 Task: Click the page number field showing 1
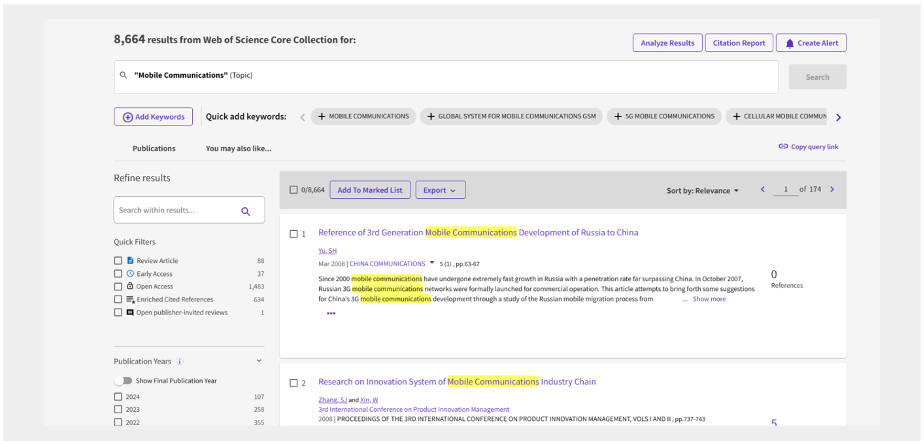(786, 190)
